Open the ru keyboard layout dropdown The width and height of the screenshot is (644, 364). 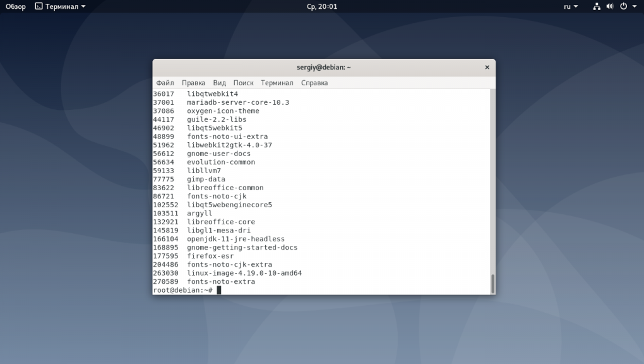pyautogui.click(x=570, y=6)
